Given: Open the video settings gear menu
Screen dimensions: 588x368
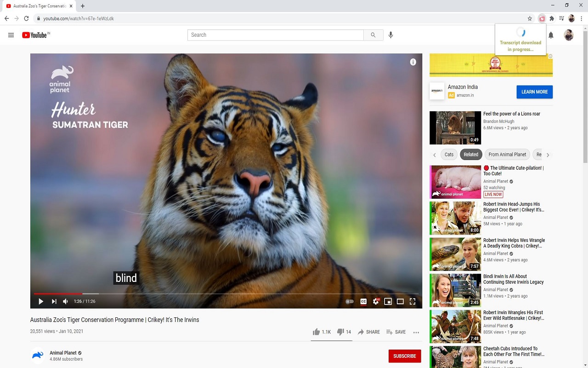Looking at the screenshot, I should 376,301.
